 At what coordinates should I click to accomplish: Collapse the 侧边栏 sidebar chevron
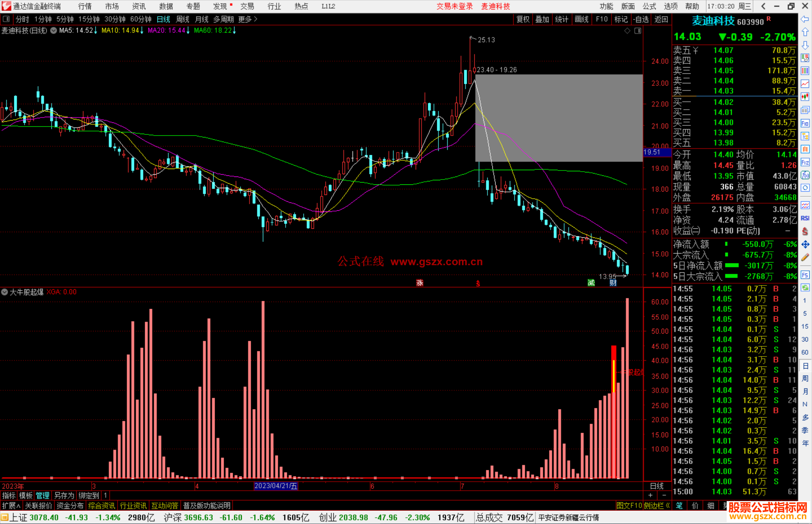tap(668, 506)
